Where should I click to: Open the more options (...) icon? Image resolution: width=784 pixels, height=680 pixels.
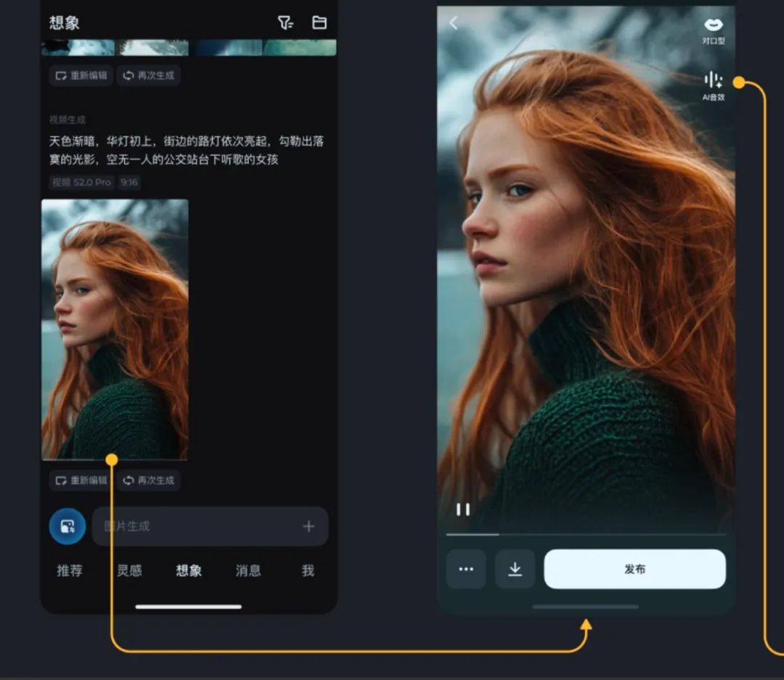point(466,569)
